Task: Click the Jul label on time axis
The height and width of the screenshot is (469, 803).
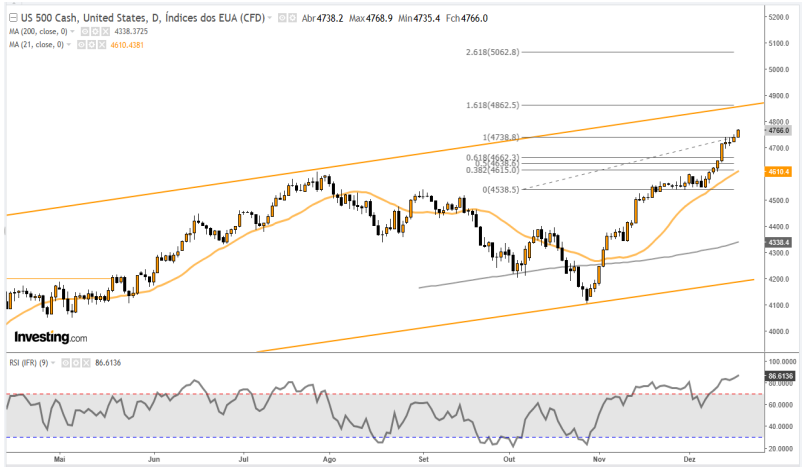Action: (x=243, y=459)
